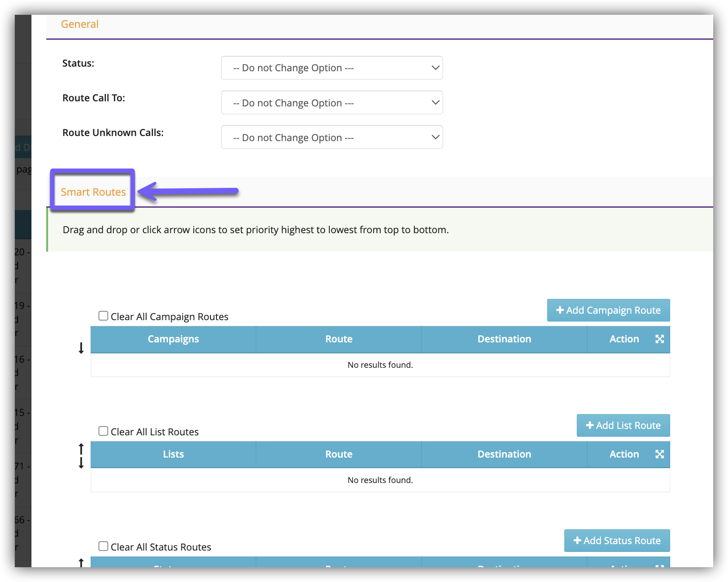Image resolution: width=728 pixels, height=582 pixels.
Task: Open the Status dropdown
Action: pos(332,68)
